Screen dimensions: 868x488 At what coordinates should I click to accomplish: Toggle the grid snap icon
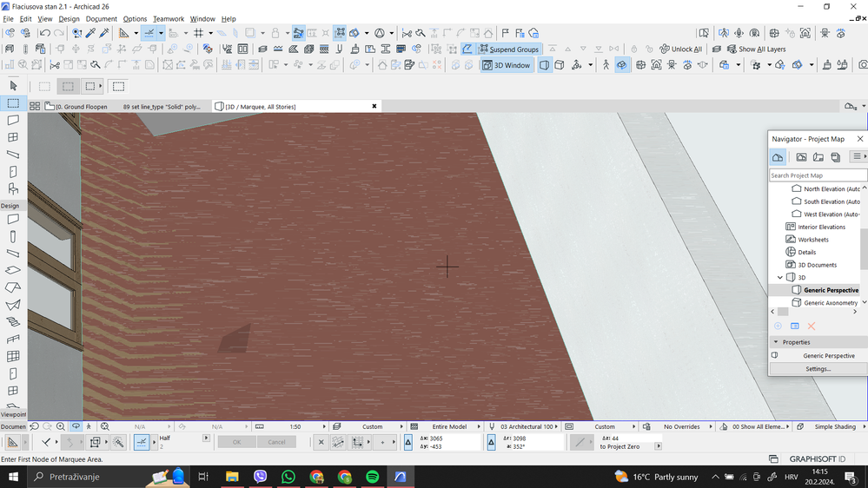click(x=199, y=33)
